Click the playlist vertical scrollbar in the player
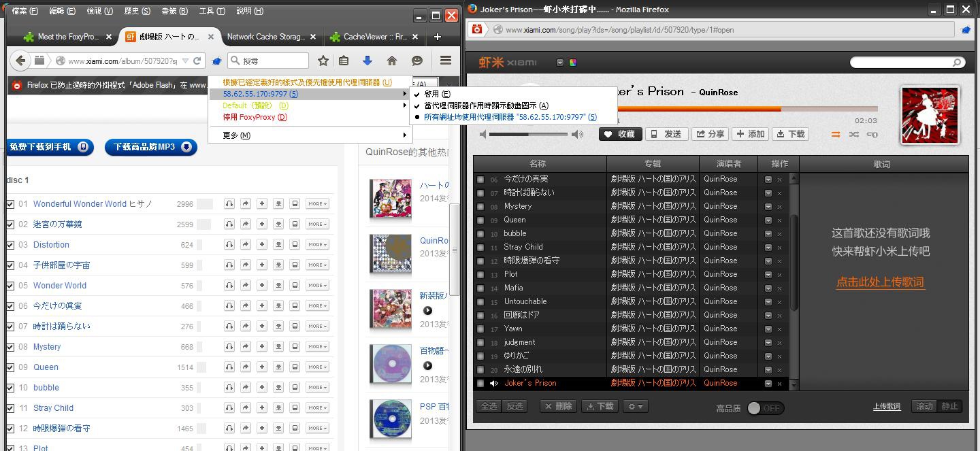This screenshot has width=980, height=451. point(794,263)
